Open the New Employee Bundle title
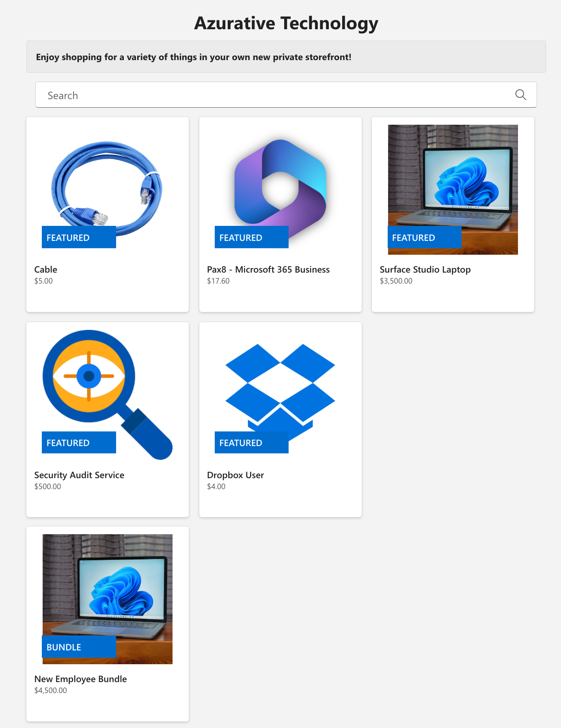 coord(80,679)
